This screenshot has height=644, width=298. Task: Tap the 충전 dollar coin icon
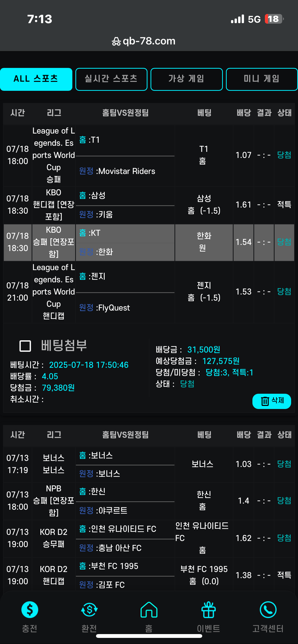30,610
